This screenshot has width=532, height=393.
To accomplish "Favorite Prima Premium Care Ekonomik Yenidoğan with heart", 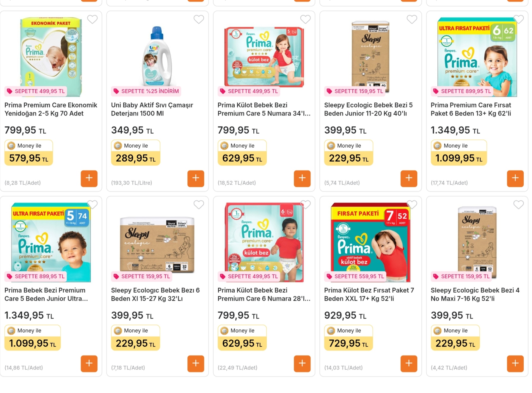I will 92,19.
